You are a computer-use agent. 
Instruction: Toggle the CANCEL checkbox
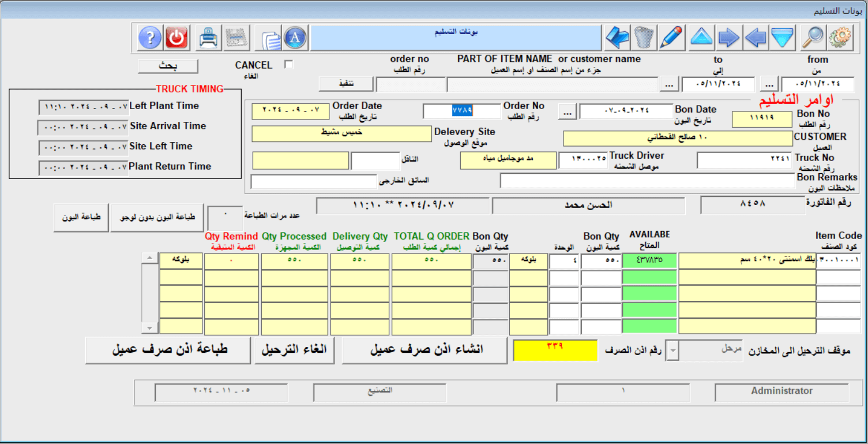tap(289, 65)
